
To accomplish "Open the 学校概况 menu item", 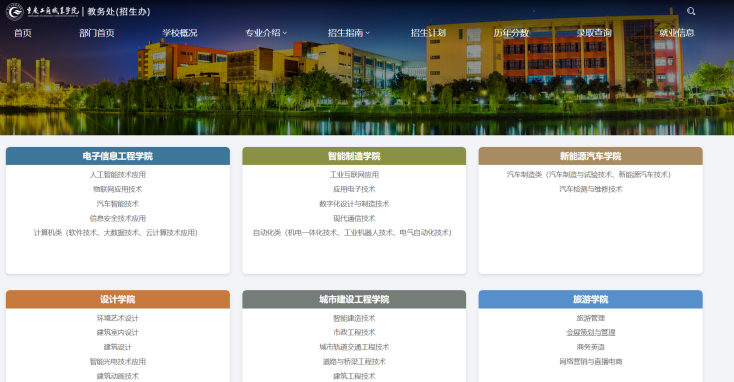I will (180, 33).
